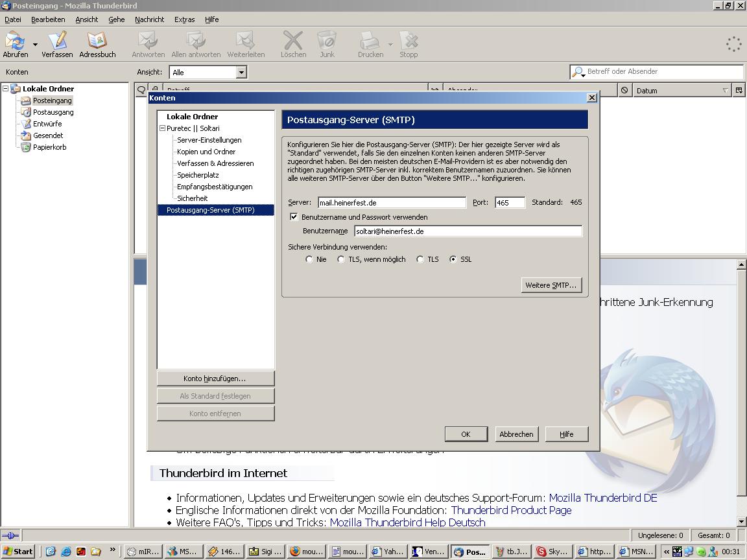Screen dimensions: 747x560
Task: Select the Nie radio button
Action: [309, 259]
